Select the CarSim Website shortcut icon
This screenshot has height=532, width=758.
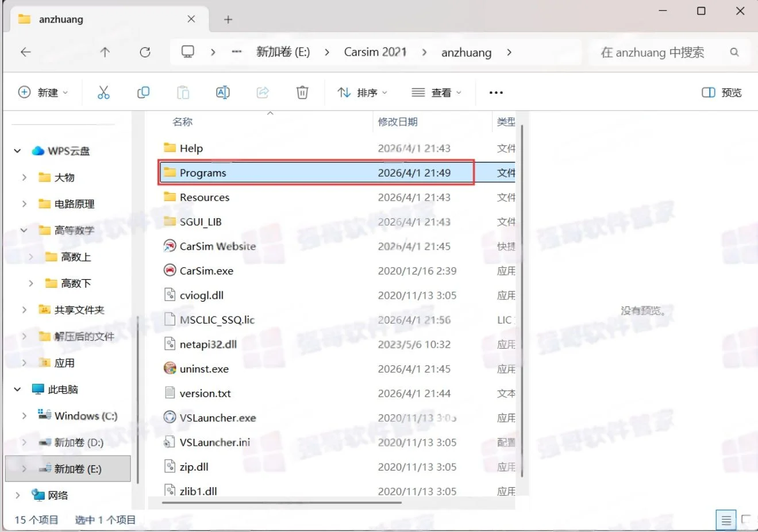coord(170,246)
